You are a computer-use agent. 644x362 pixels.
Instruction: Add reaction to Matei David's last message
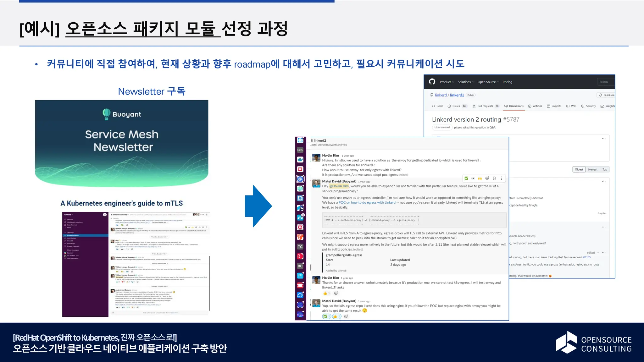point(346,316)
